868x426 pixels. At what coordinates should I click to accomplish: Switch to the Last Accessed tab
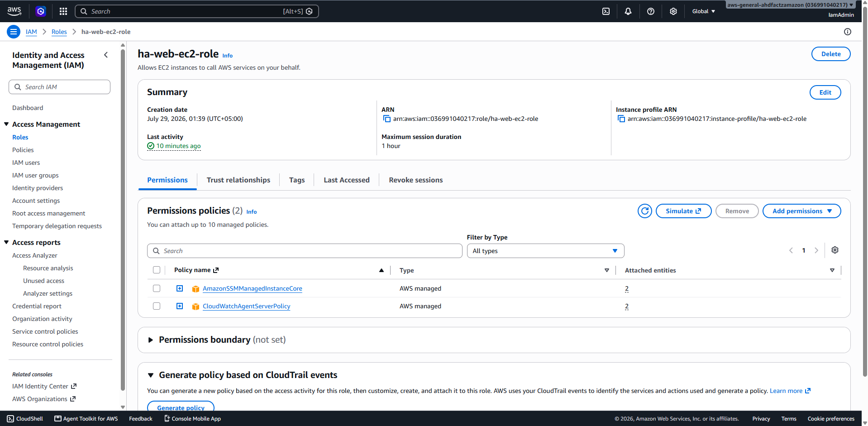[x=347, y=180]
